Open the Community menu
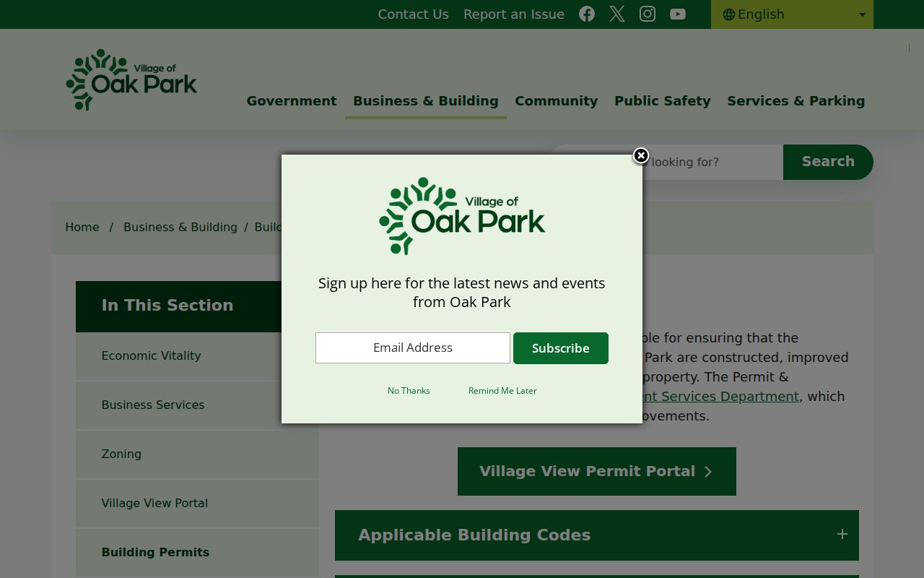 click(557, 101)
